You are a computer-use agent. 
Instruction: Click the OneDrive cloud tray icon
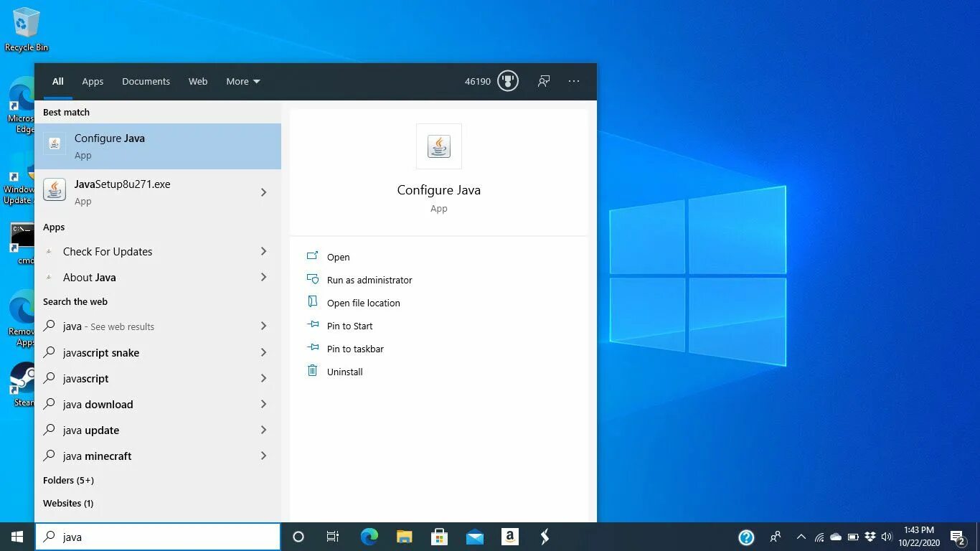(x=836, y=537)
